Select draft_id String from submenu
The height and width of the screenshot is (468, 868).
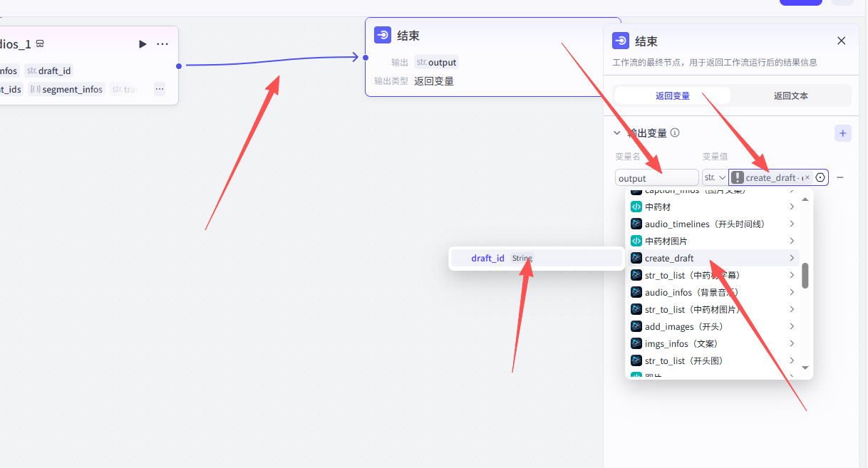[536, 258]
